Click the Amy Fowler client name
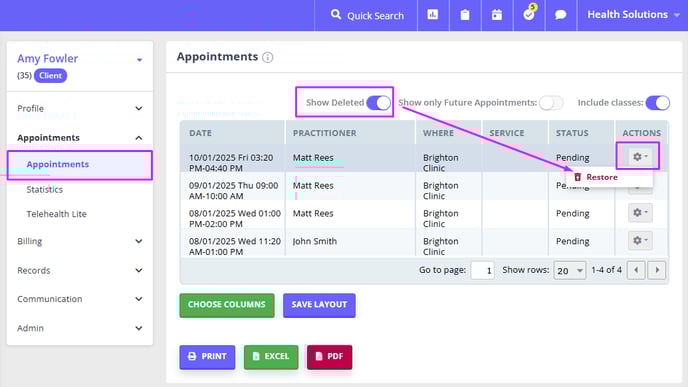Image resolution: width=688 pixels, height=387 pixels. pos(47,58)
